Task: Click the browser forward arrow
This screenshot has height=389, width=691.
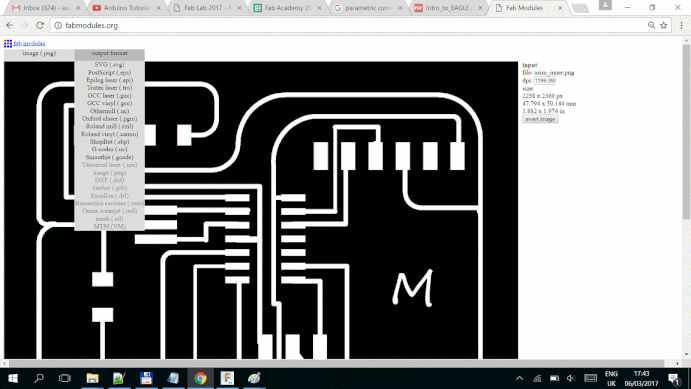Action: pos(25,26)
